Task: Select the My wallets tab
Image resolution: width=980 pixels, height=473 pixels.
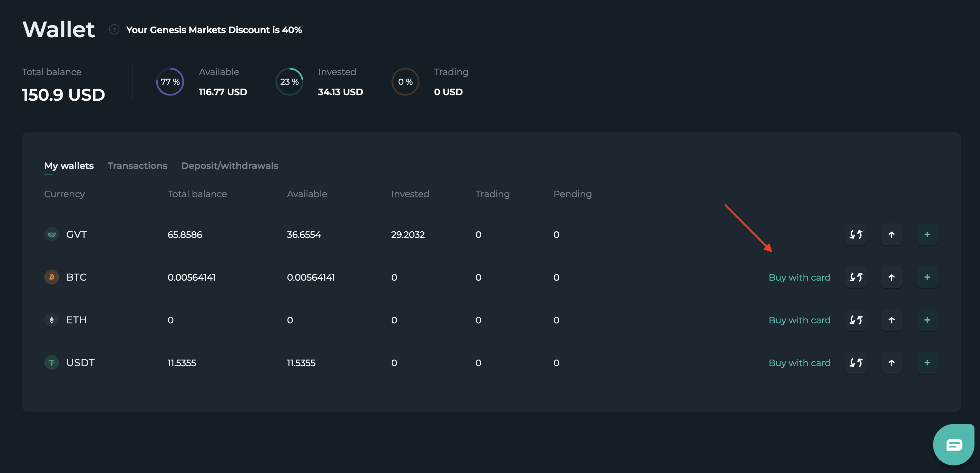Action: (69, 166)
